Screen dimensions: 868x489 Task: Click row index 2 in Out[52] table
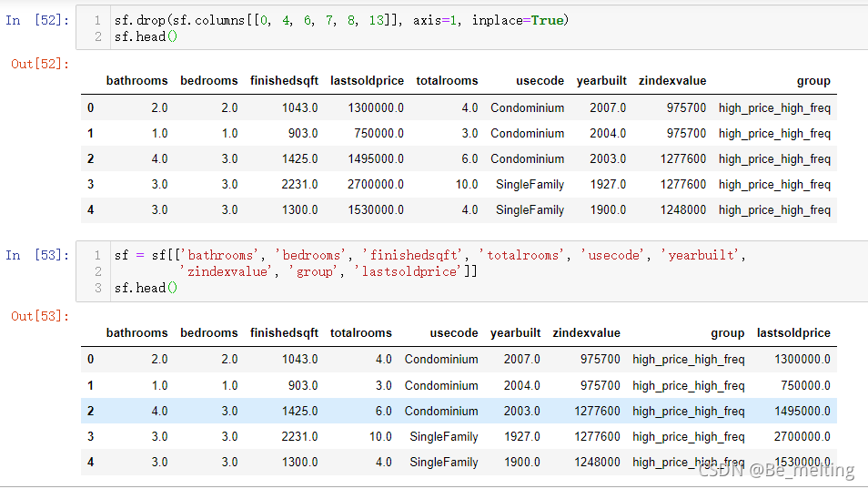click(x=91, y=159)
